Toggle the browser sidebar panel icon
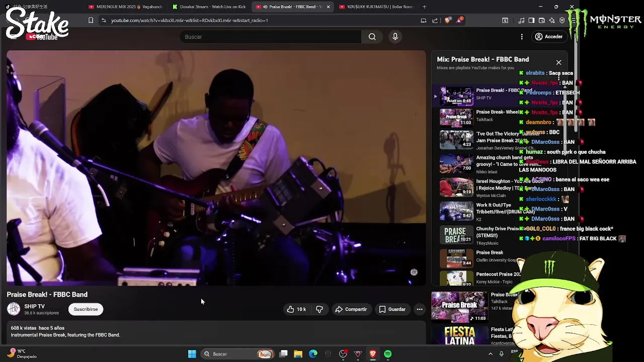644x362 pixels. (531, 21)
